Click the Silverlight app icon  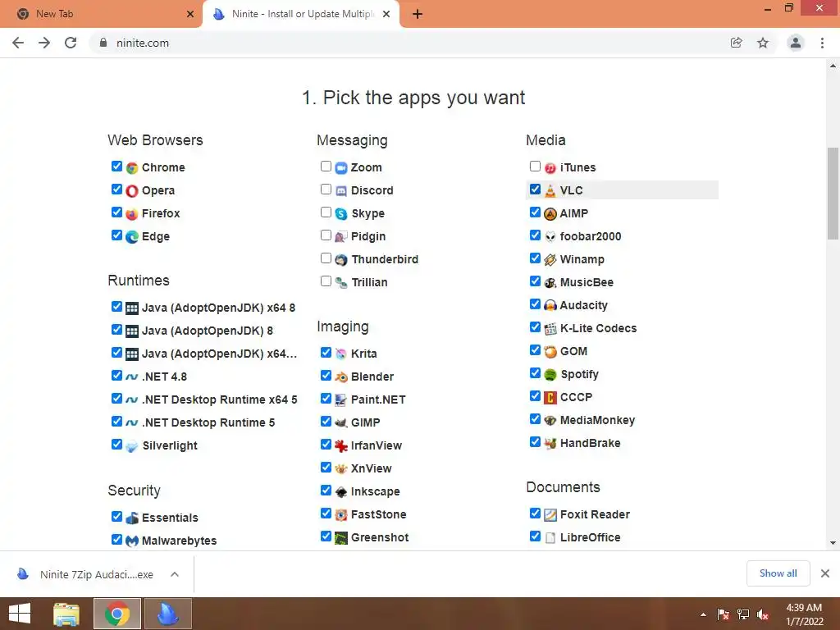pyautogui.click(x=132, y=445)
